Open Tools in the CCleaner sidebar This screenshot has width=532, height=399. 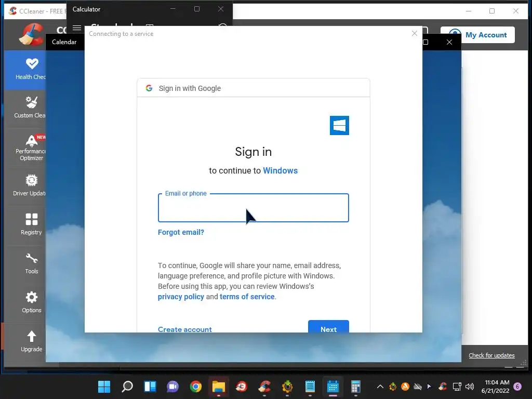coord(26,263)
